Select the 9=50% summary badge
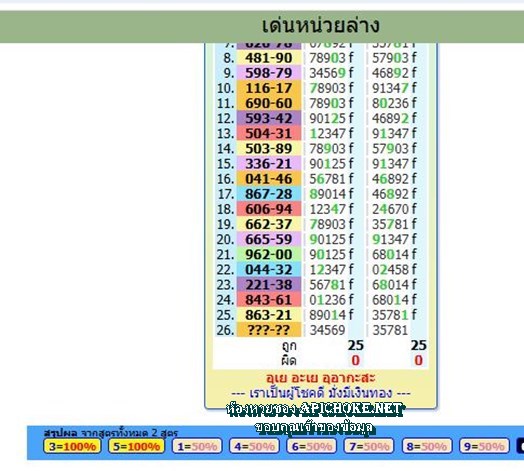Image resolution: width=524 pixels, height=471 pixels. (x=484, y=446)
